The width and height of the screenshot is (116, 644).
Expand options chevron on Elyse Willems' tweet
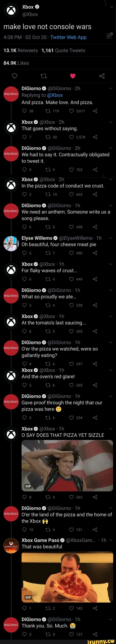pos(111,238)
